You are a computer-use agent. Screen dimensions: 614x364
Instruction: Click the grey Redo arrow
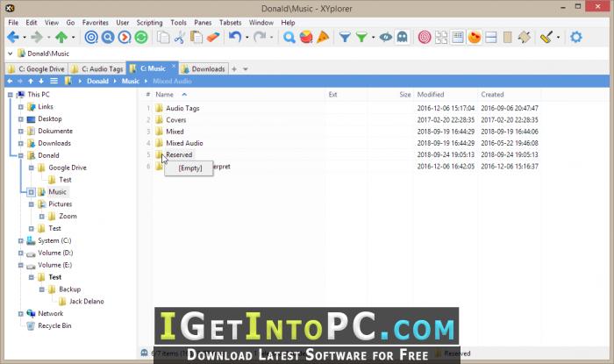pyautogui.click(x=260, y=37)
